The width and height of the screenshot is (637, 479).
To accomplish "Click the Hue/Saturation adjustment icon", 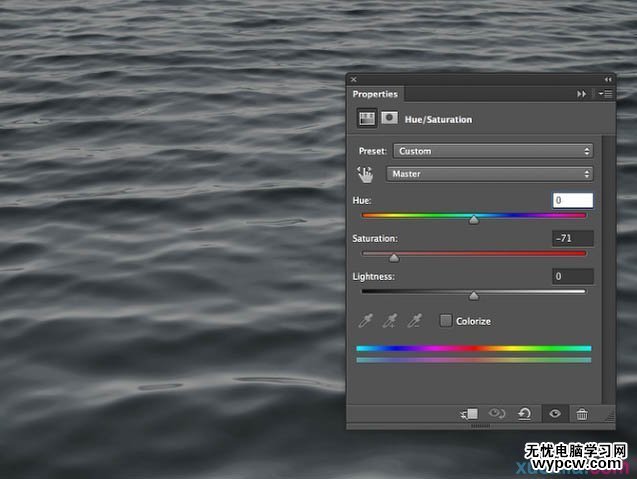I will (367, 119).
